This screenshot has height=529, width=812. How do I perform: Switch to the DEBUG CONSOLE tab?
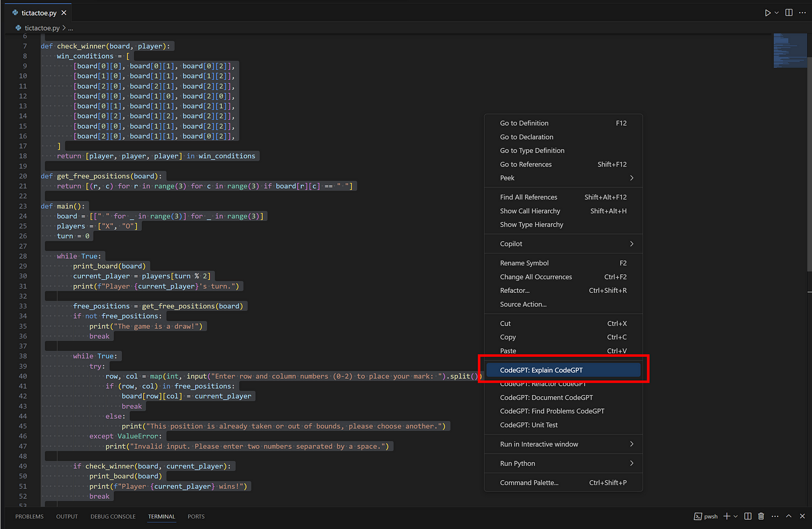pos(113,516)
